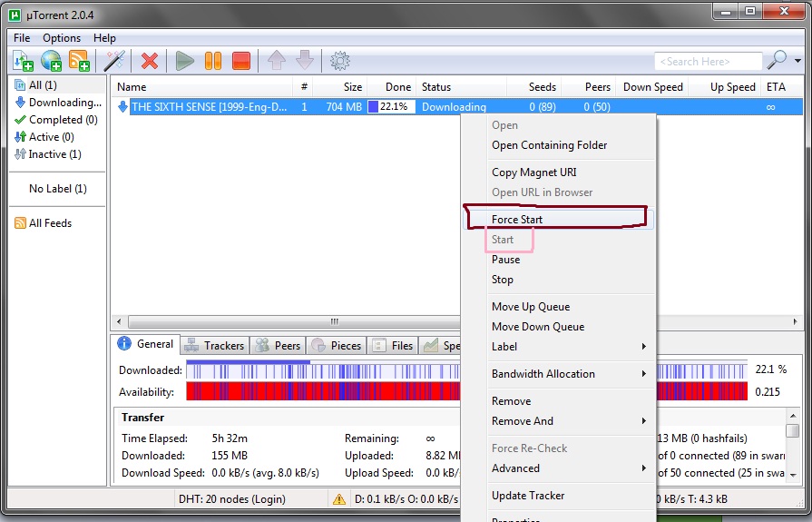Click the Add RSS Feed toolbar icon

pos(79,61)
